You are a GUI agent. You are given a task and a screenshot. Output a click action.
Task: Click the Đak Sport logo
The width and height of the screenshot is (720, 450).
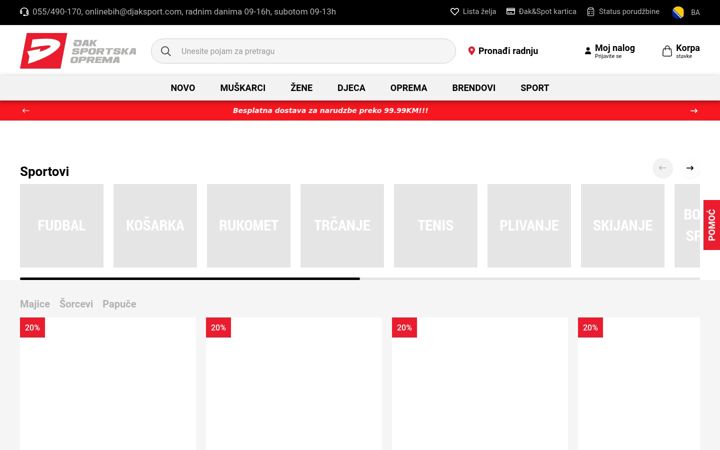[78, 51]
